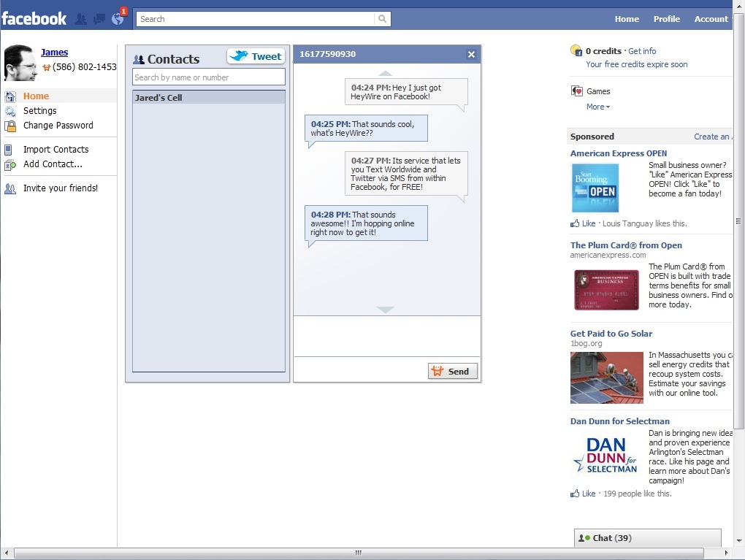This screenshot has height=560, width=745.
Task: Open the James profile link
Action: (x=54, y=53)
